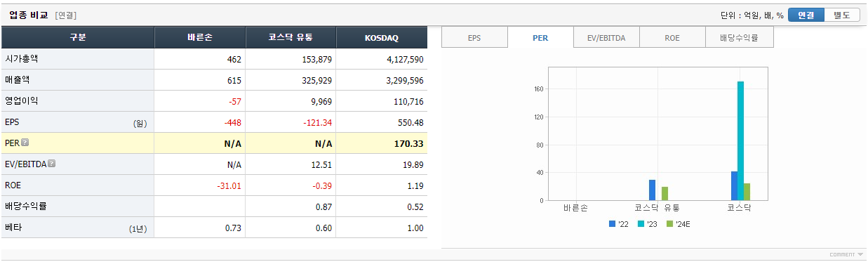This screenshot has width=868, height=262.
Task: Switch to the EV/EBITDA chart tab
Action: (x=606, y=38)
